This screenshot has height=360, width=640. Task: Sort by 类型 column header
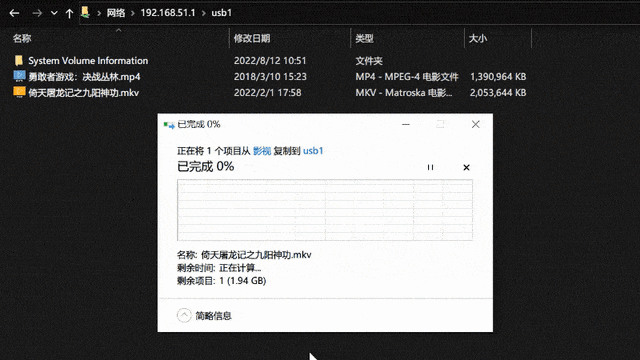pos(364,38)
